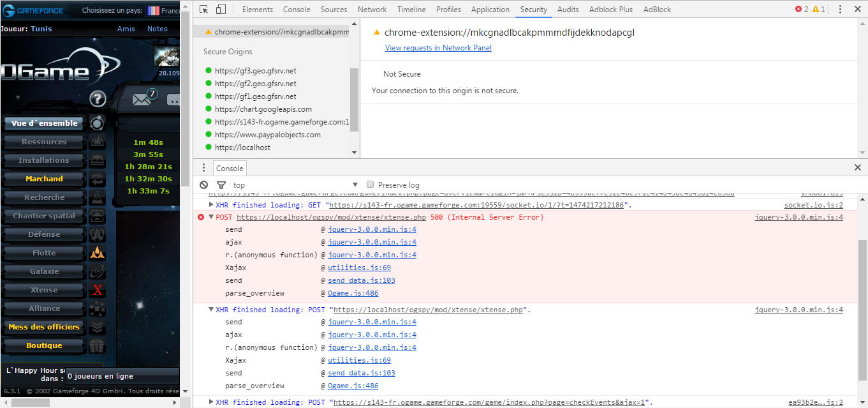The height and width of the screenshot is (408, 868).
Task: Open the Marchand menu button
Action: pos(45,179)
